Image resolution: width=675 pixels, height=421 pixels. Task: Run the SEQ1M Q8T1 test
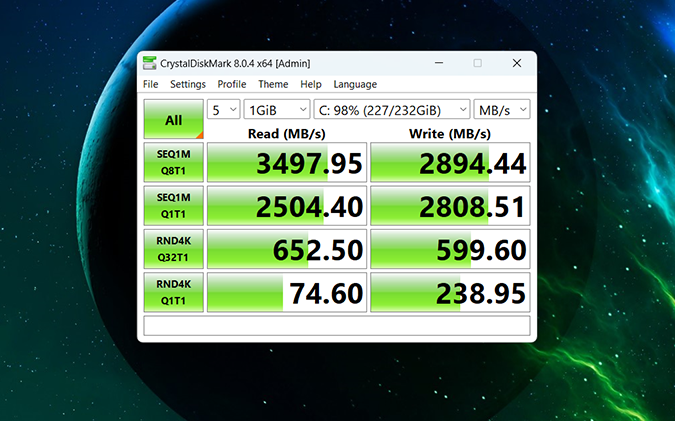[x=173, y=162]
